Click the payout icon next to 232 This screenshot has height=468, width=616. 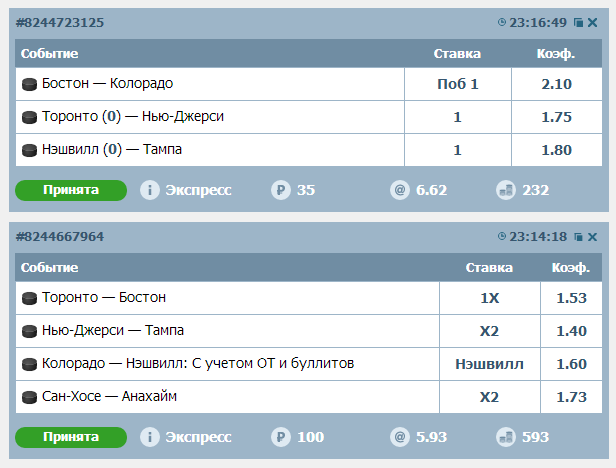(506, 190)
